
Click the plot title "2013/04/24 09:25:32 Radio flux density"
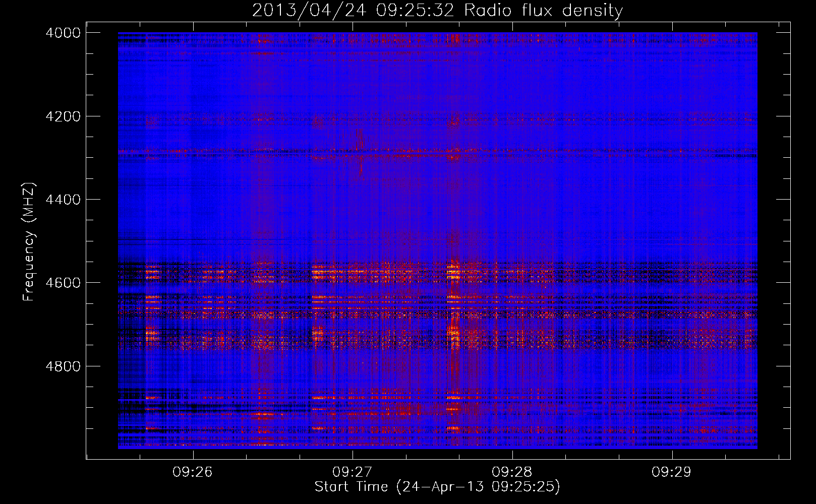pyautogui.click(x=437, y=10)
